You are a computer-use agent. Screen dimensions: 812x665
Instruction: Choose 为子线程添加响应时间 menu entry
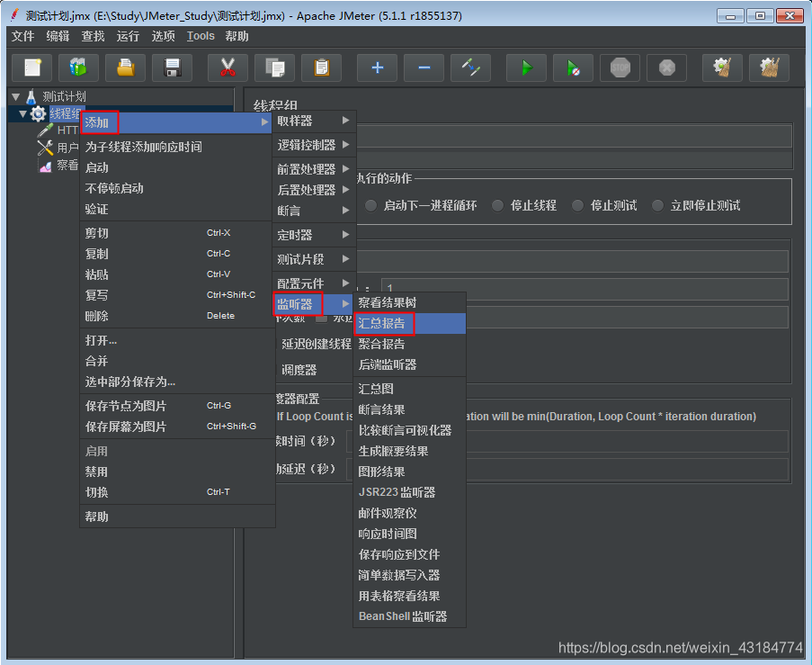tap(176, 147)
